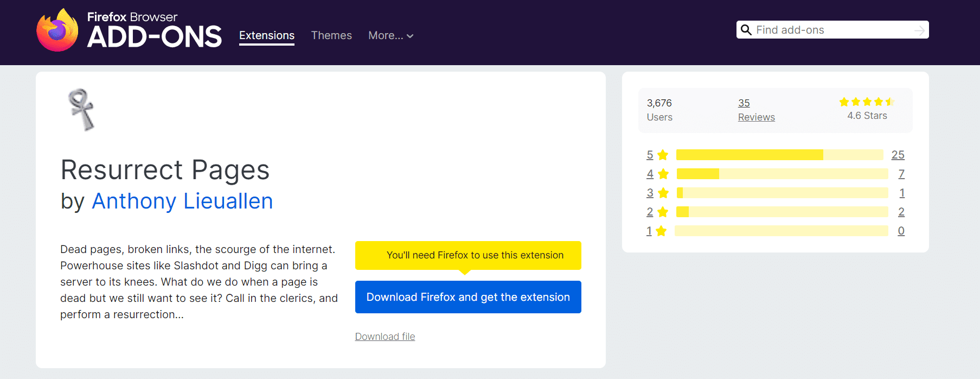Click the 4.6 star rating stars
The width and height of the screenshot is (980, 379).
click(x=866, y=102)
